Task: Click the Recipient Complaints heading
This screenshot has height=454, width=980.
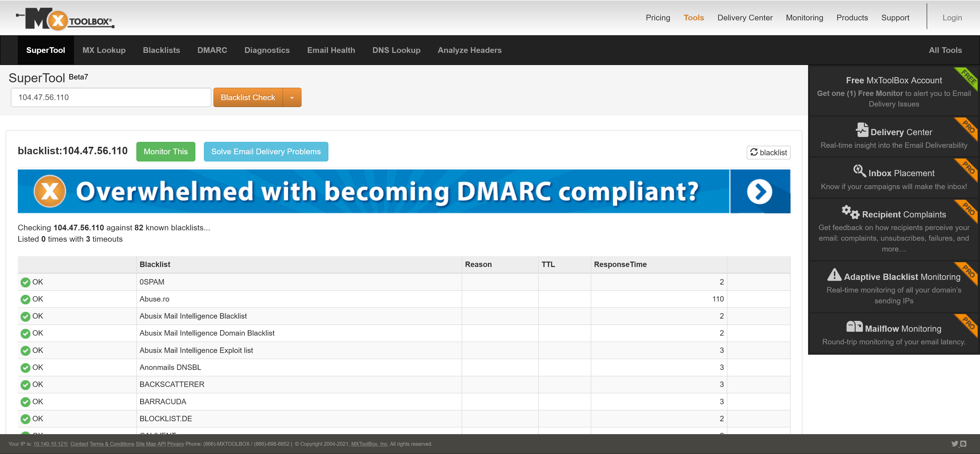Action: pos(903,214)
